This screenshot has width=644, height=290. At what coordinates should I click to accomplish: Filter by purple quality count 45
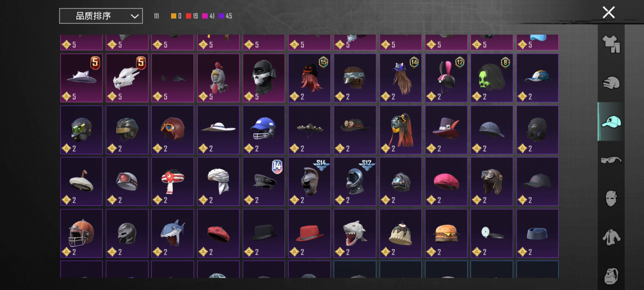click(225, 16)
